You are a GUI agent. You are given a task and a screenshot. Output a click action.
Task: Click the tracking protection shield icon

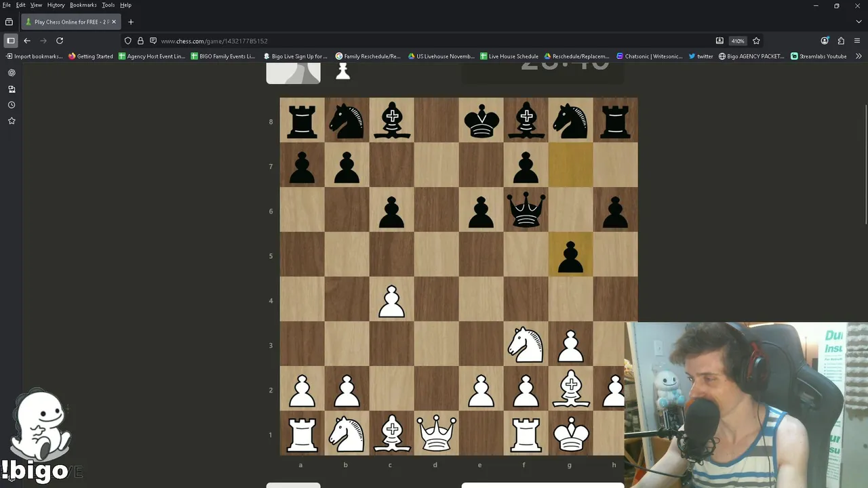pyautogui.click(x=127, y=41)
